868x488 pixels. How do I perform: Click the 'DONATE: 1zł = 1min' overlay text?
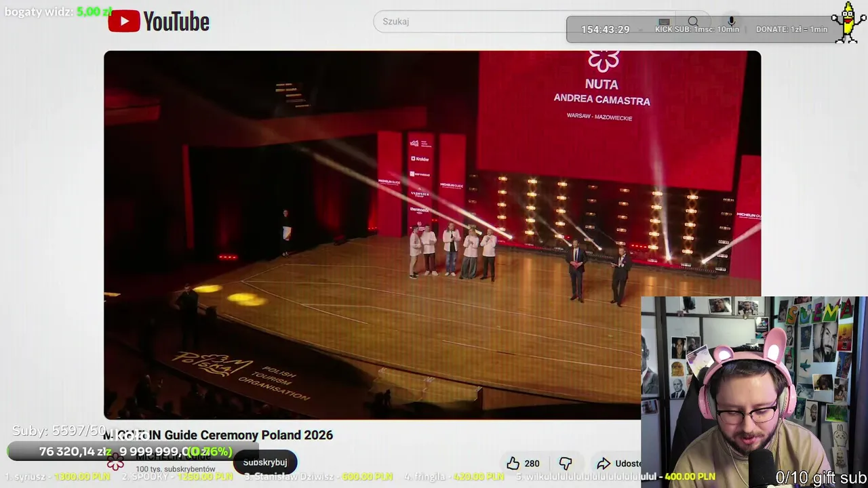[x=791, y=29]
